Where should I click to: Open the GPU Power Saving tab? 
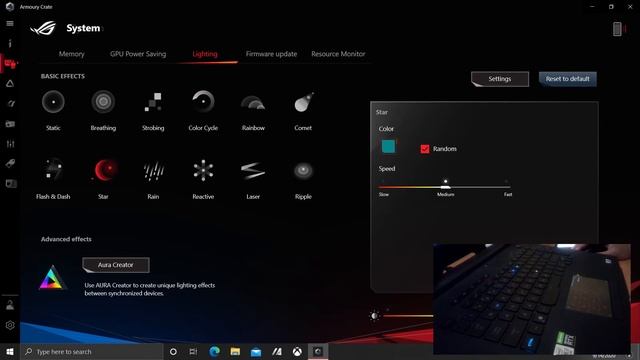coord(138,54)
